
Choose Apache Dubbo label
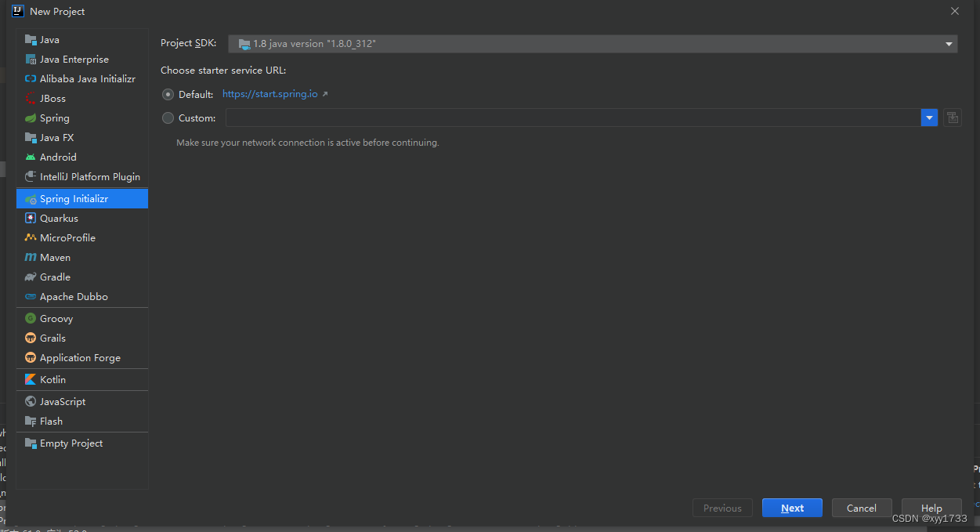point(74,297)
